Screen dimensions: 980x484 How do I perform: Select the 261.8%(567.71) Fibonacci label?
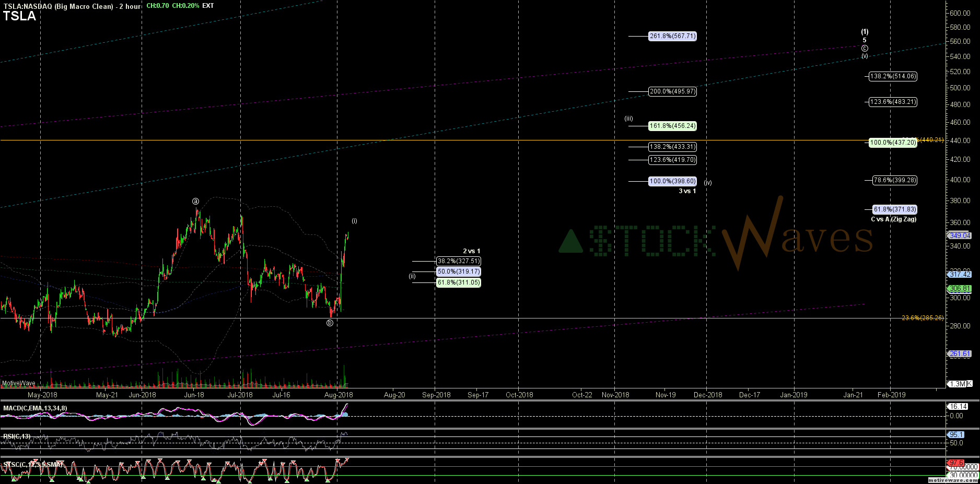672,36
